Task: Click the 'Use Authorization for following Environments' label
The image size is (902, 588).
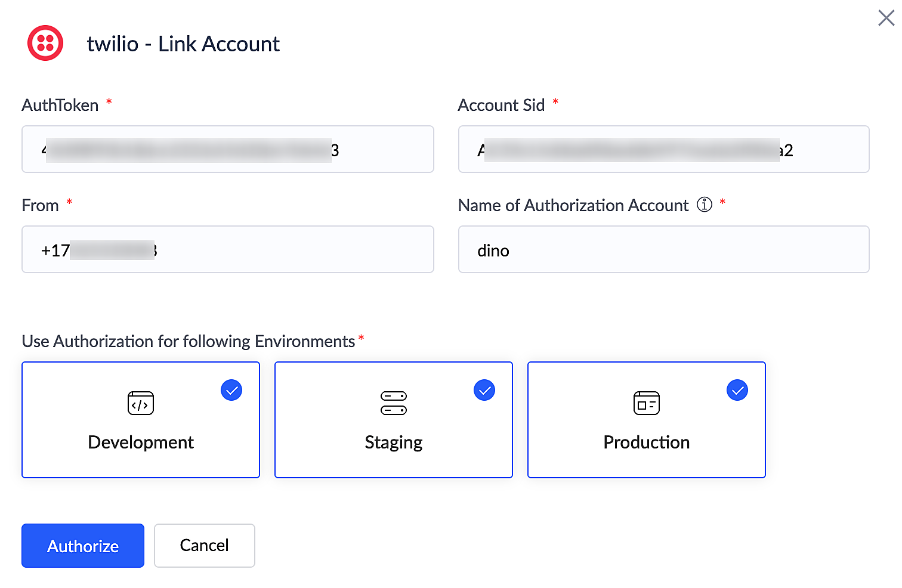Action: [189, 341]
